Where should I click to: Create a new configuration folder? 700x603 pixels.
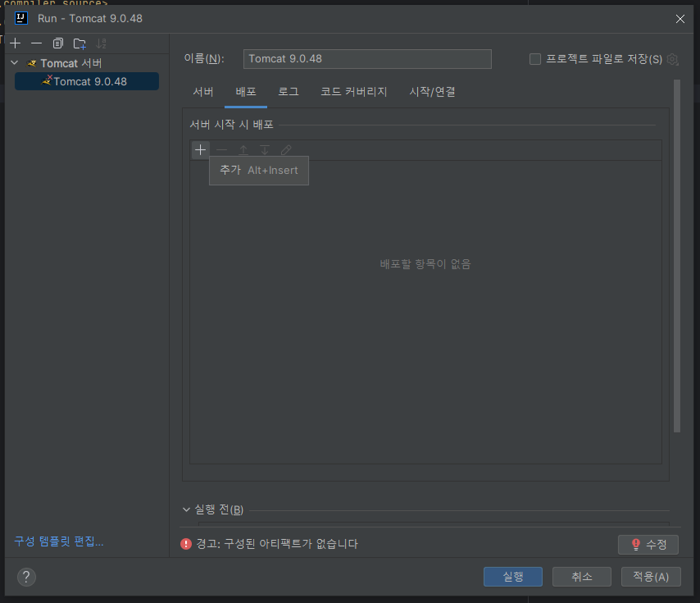tap(79, 43)
